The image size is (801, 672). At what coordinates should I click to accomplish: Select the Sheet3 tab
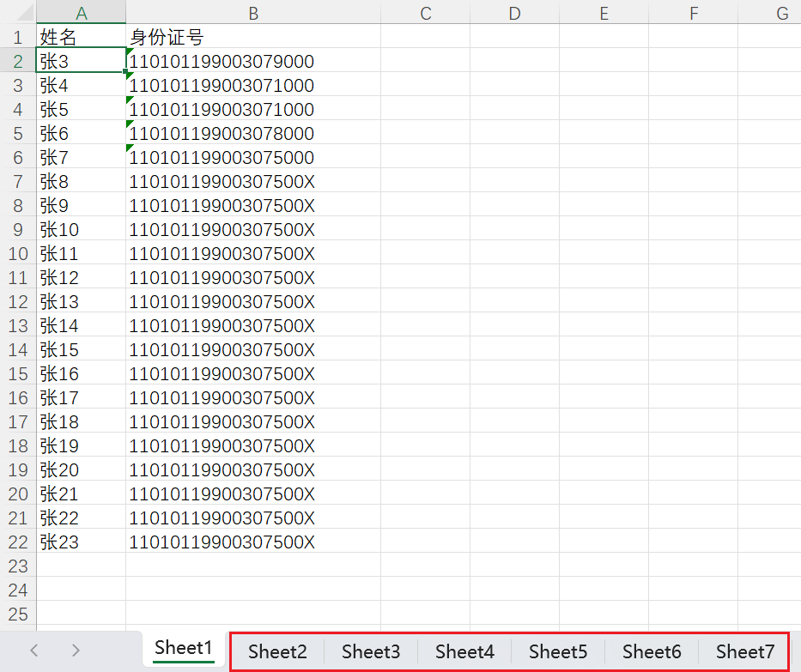tap(371, 651)
